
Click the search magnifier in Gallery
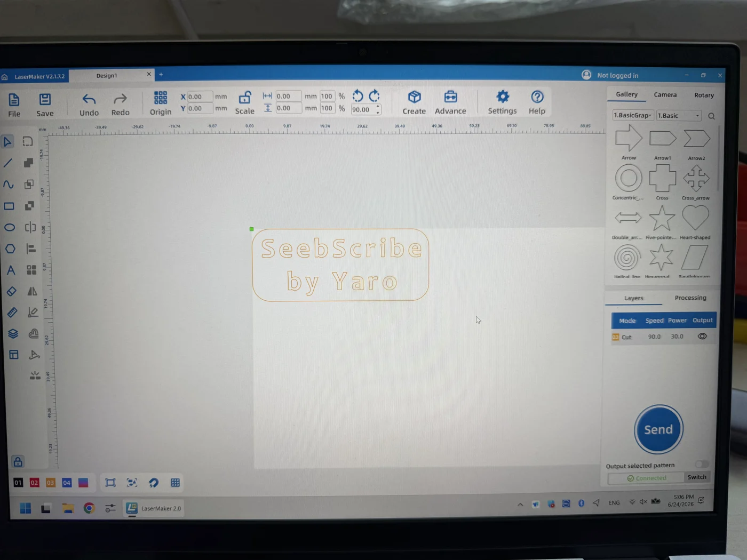(x=711, y=116)
